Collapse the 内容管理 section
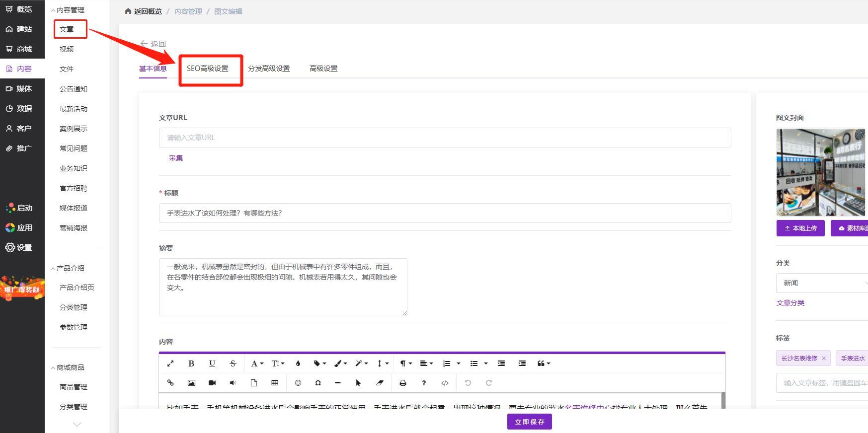Image resolution: width=868 pixels, height=433 pixels. click(68, 10)
